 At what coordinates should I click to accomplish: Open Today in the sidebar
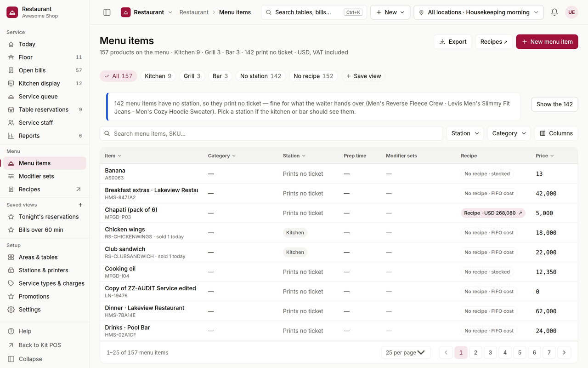click(x=45, y=44)
